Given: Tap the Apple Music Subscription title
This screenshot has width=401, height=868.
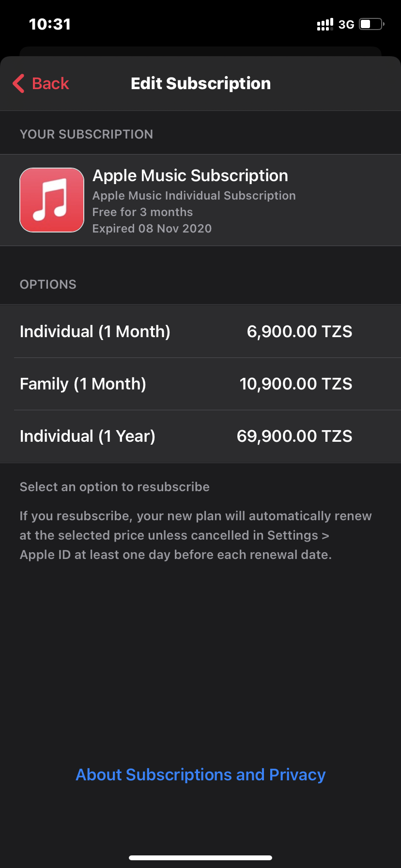Looking at the screenshot, I should (x=190, y=175).
